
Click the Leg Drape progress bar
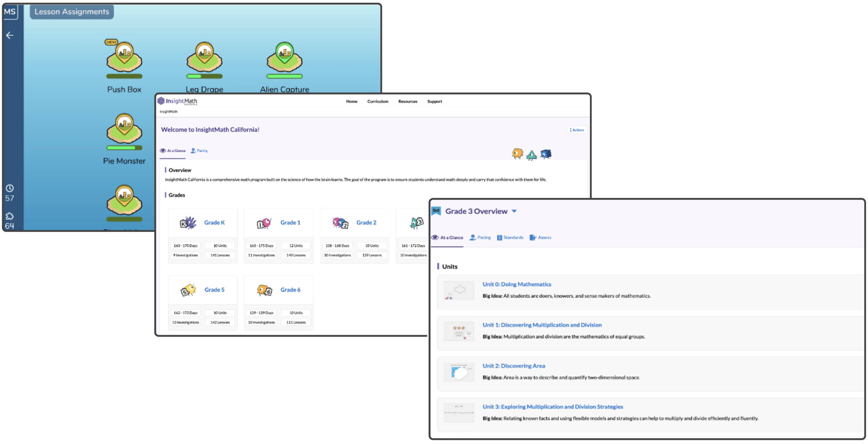click(x=205, y=76)
